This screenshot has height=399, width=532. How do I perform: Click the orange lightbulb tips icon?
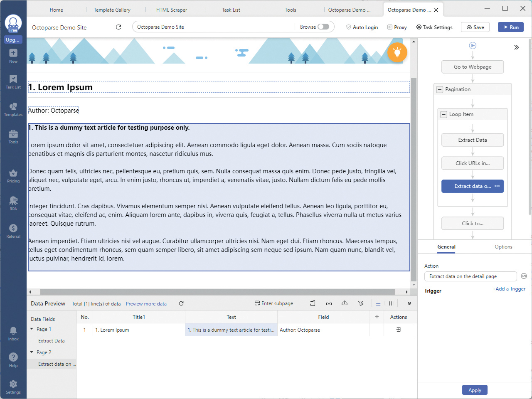pos(397,52)
